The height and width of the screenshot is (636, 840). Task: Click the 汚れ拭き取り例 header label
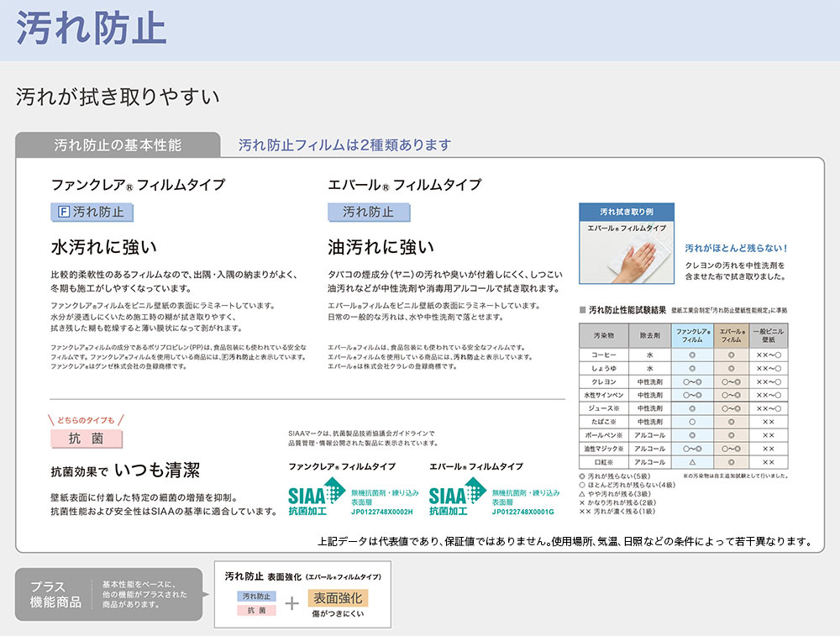pos(627,212)
